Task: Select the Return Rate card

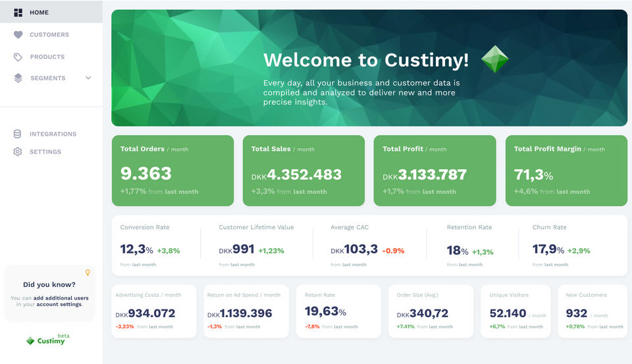Action: [338, 311]
